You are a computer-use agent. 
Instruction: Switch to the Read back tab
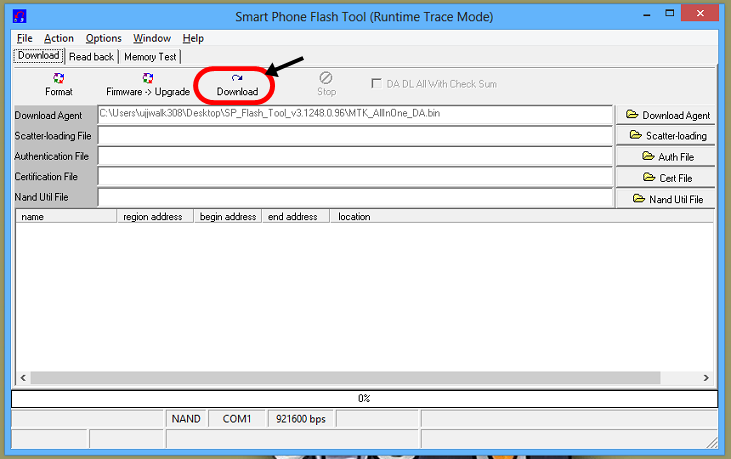click(x=91, y=57)
